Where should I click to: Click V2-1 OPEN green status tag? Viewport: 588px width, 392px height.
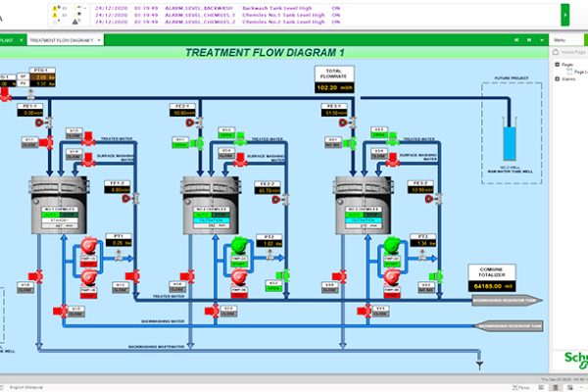(x=180, y=145)
